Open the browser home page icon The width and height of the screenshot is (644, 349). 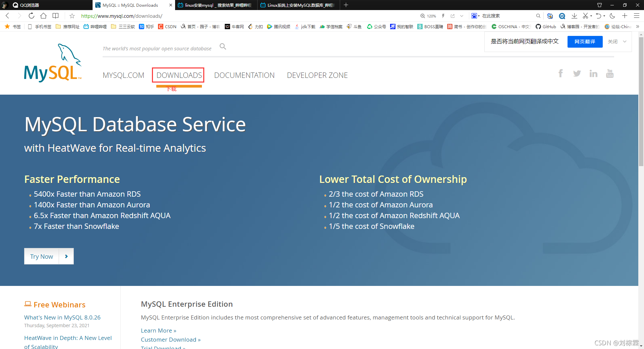click(x=43, y=16)
